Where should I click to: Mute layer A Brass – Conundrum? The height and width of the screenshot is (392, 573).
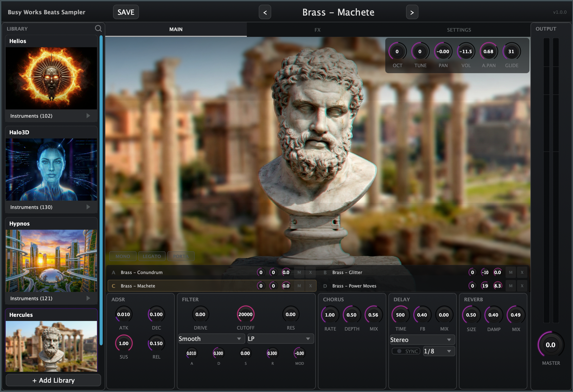[299, 272]
